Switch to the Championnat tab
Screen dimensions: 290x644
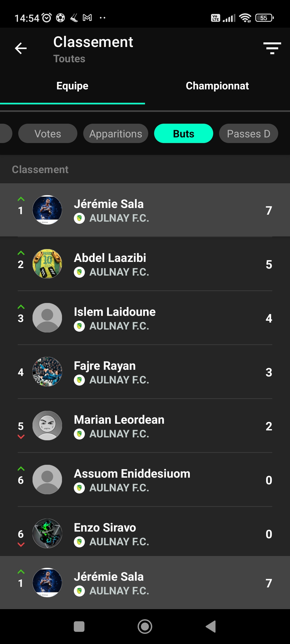pyautogui.click(x=218, y=86)
